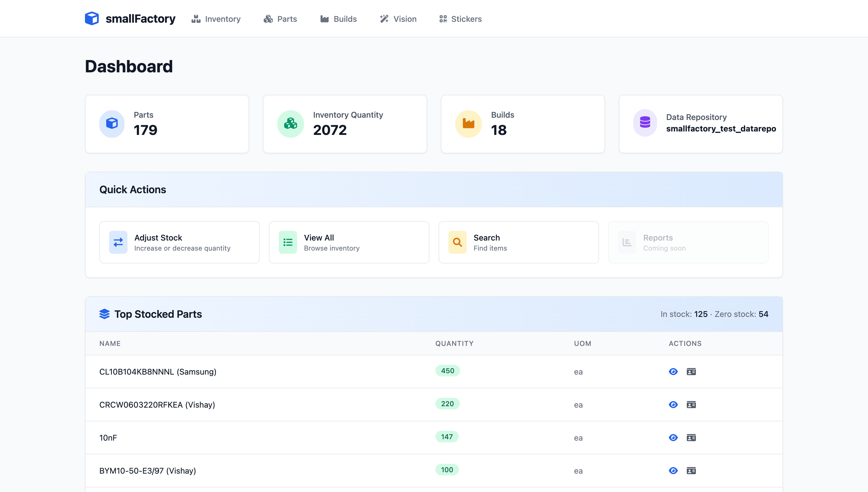Click card icon for BYM10-50-E3/97 row
This screenshot has height=492, width=868.
pos(691,471)
